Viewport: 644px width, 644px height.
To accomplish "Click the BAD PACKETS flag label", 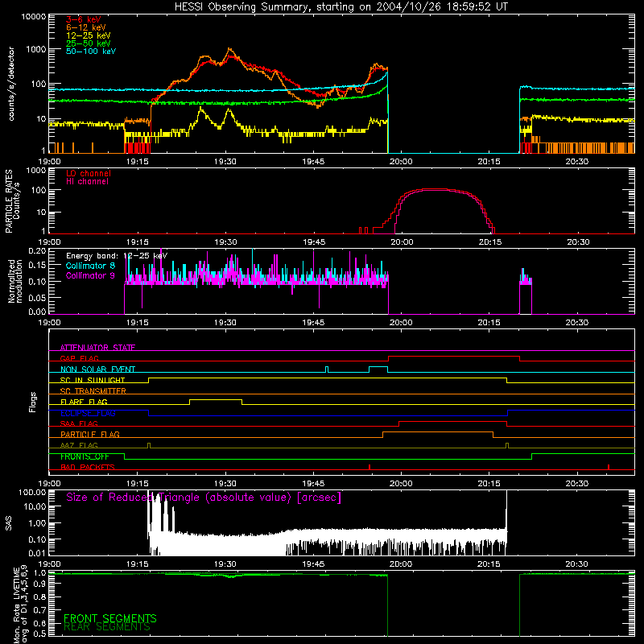I will 88,467.
